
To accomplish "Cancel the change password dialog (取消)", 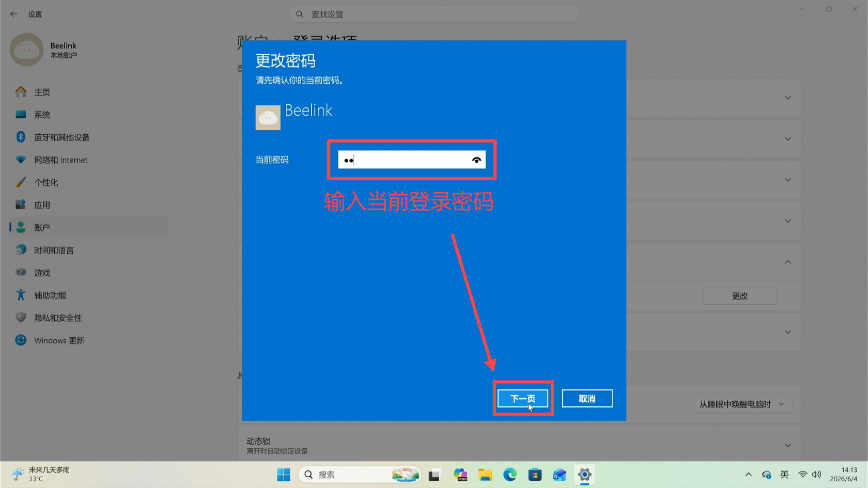I will pyautogui.click(x=587, y=398).
